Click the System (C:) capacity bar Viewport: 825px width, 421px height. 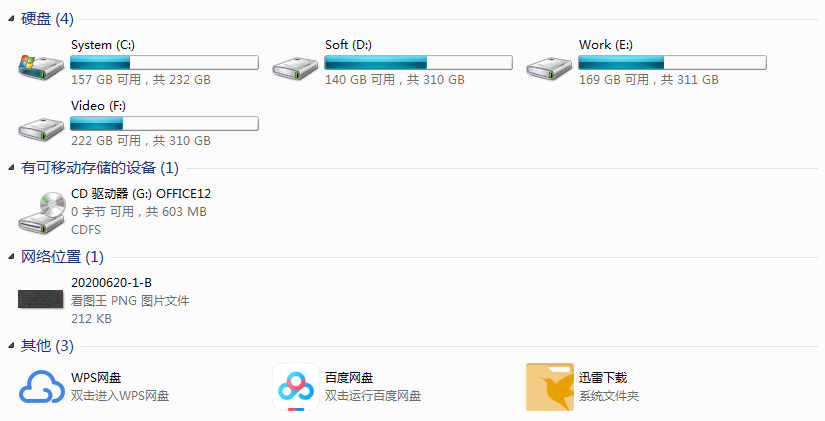[164, 63]
